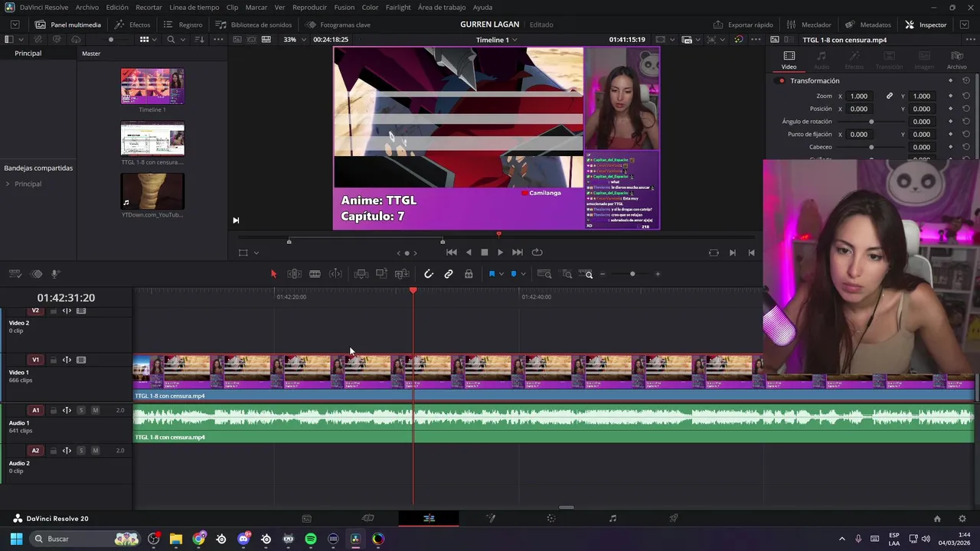Reset the Transformación section
This screenshot has width=980, height=551.
click(966, 80)
